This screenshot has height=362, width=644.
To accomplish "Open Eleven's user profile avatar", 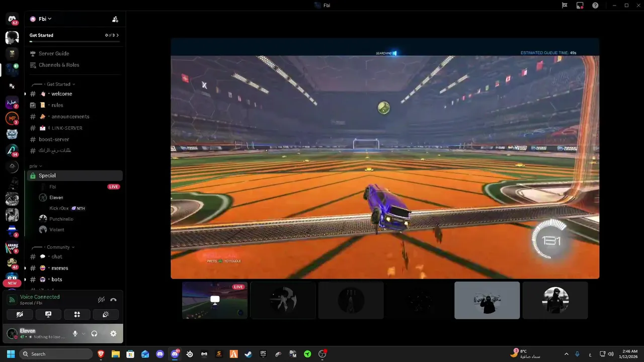I will 12,333.
